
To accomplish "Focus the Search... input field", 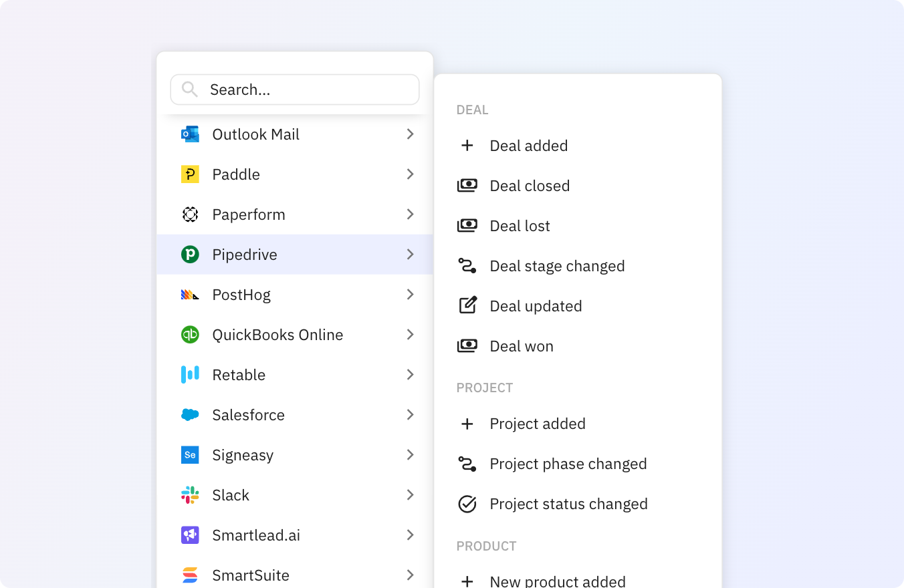I will pos(295,90).
